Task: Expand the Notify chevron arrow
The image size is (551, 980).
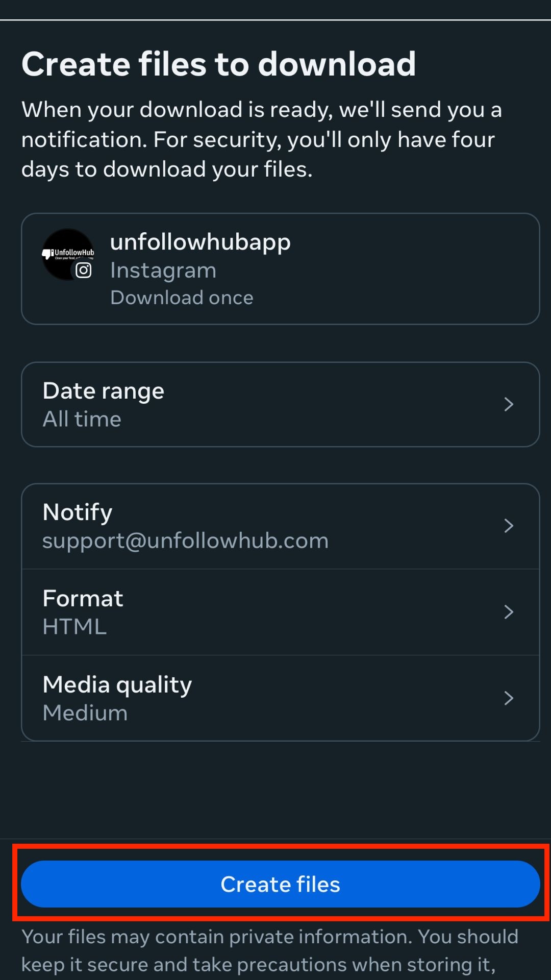Action: 508,526
